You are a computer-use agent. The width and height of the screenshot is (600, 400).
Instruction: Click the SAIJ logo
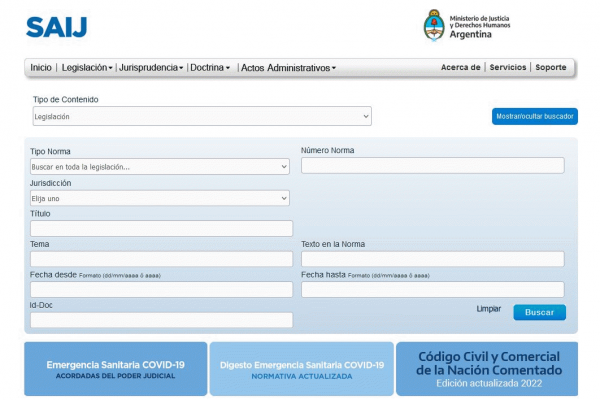tap(56, 27)
